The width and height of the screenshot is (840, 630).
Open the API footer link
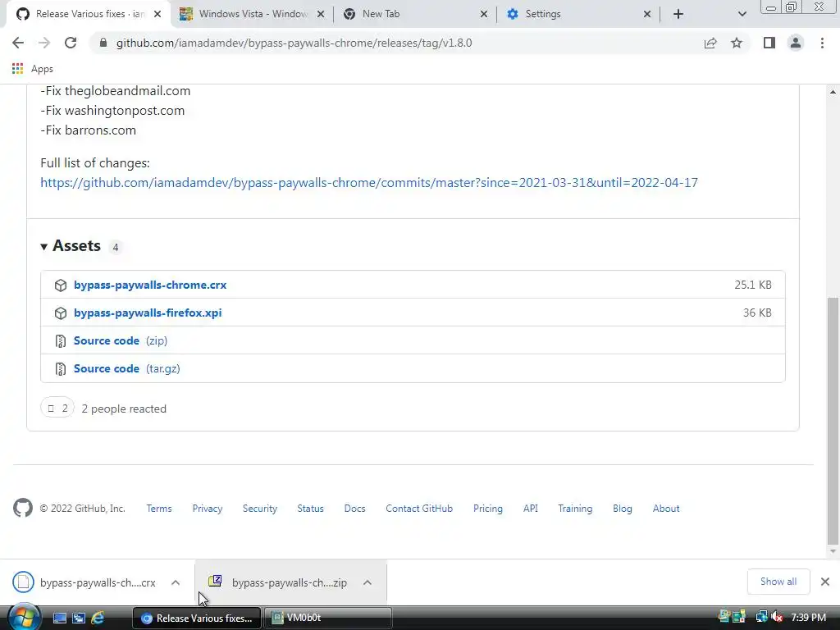[531, 509]
